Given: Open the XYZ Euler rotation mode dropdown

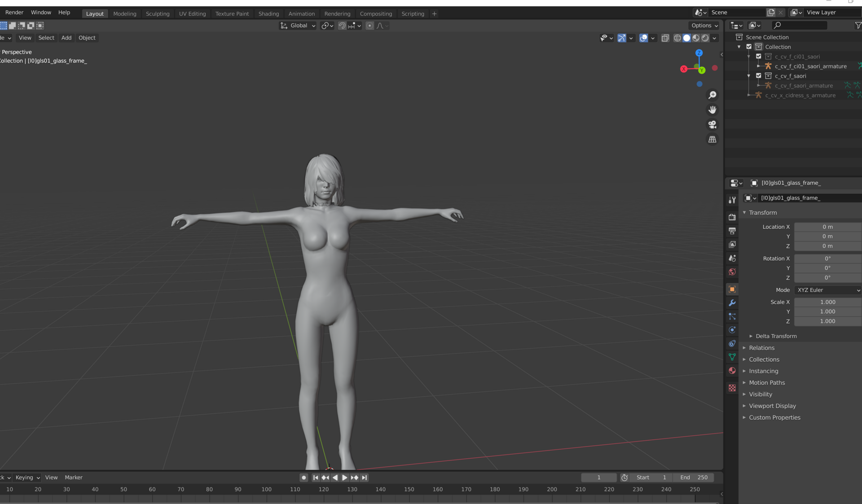Looking at the screenshot, I should pyautogui.click(x=828, y=290).
